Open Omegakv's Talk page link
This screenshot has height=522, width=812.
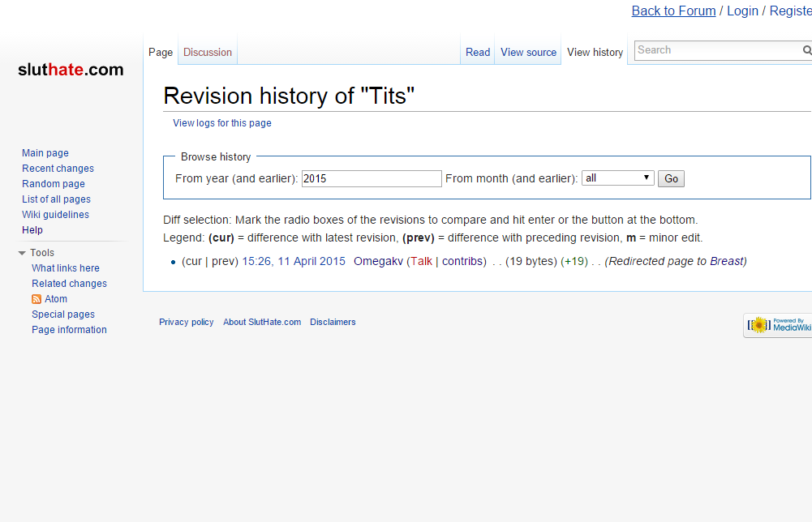pos(422,261)
